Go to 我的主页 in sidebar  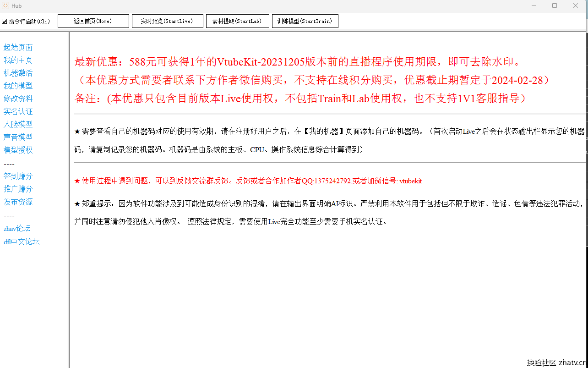point(18,60)
